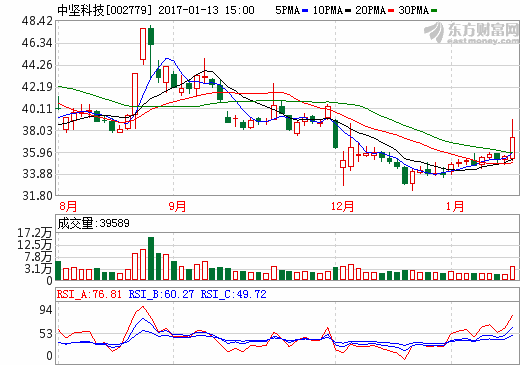520x365 pixels.
Task: Click the 1月 month label
Action: point(455,206)
